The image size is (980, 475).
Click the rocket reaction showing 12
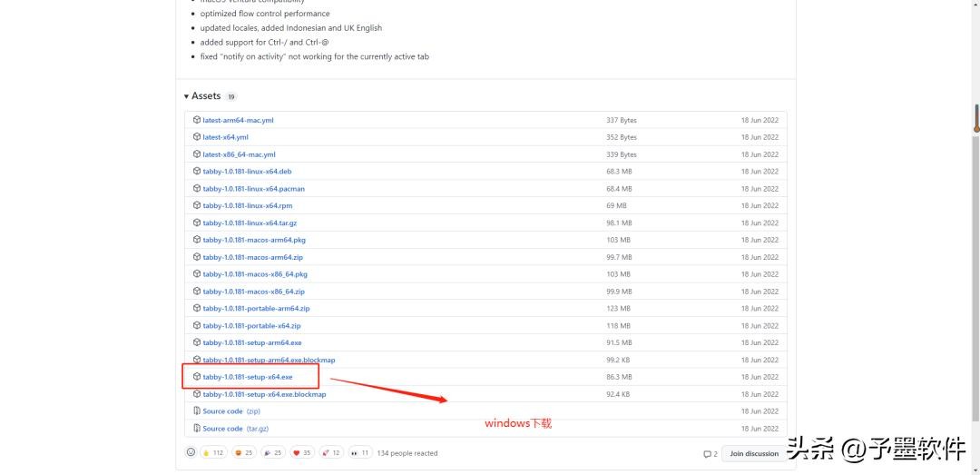330,452
